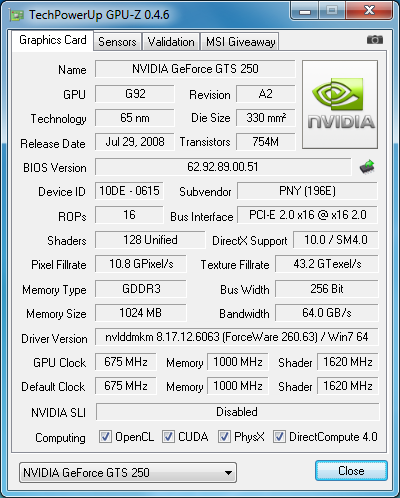Click the Driver Version text field
Image resolution: width=400 pixels, height=498 pixels.
coord(237,337)
